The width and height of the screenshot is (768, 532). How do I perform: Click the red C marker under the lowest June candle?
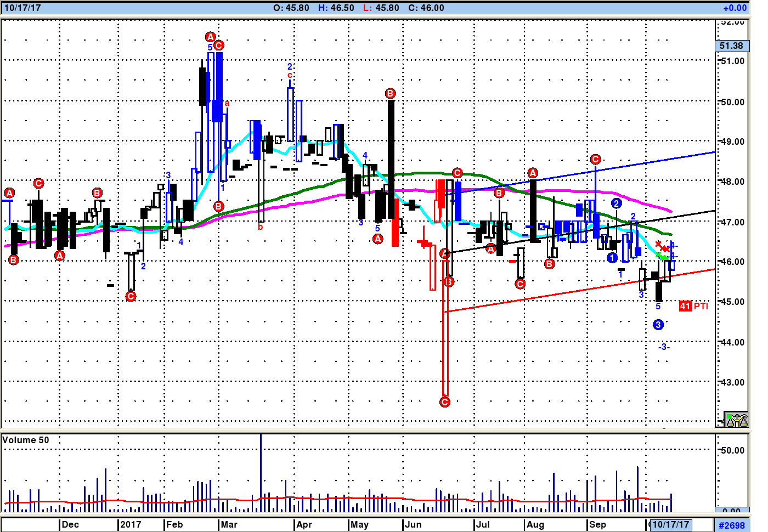click(x=445, y=402)
